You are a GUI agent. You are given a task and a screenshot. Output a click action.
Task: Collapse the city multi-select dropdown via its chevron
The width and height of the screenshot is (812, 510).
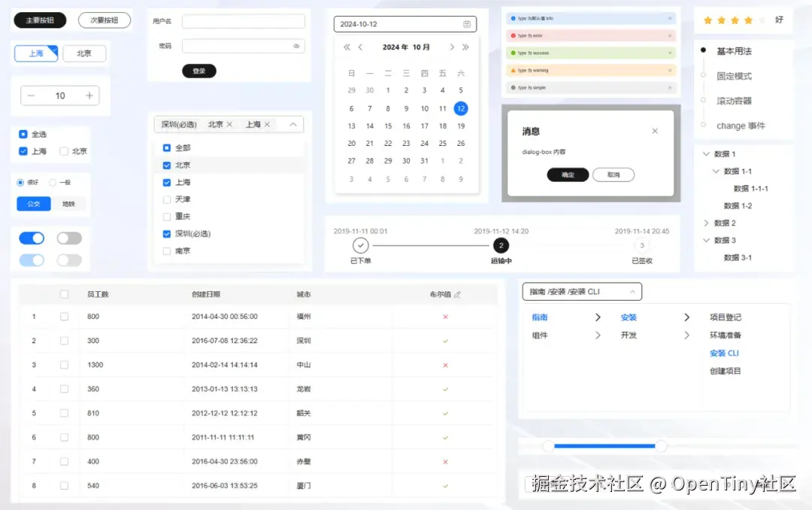click(293, 123)
